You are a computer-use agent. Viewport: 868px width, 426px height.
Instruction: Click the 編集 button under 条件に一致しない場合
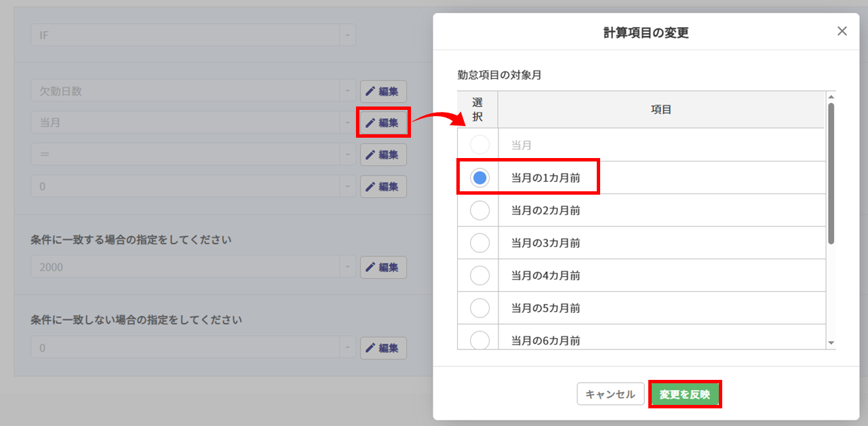[383, 348]
